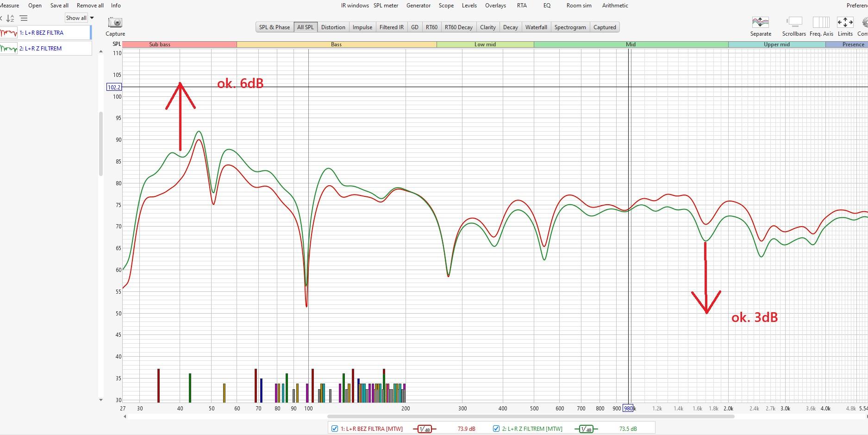Image resolution: width=868 pixels, height=435 pixels.
Task: Click the sort A-Z measurements icon
Action: [x=10, y=18]
